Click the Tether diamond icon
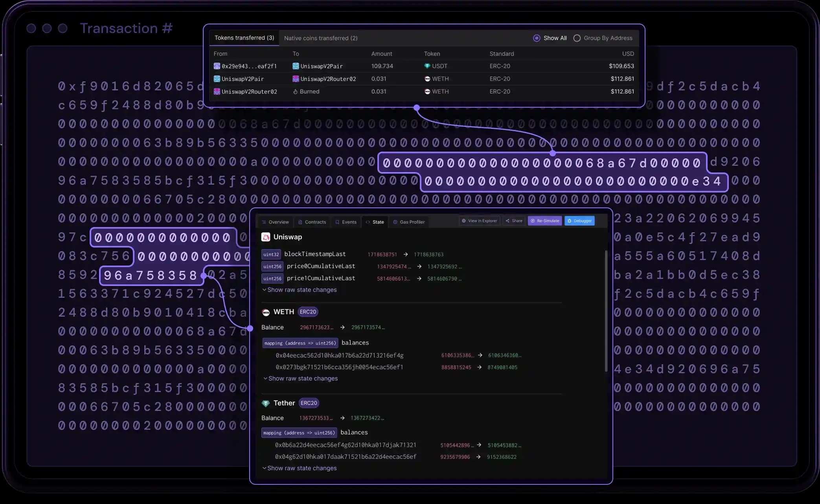Image resolution: width=820 pixels, height=504 pixels. [x=266, y=403]
